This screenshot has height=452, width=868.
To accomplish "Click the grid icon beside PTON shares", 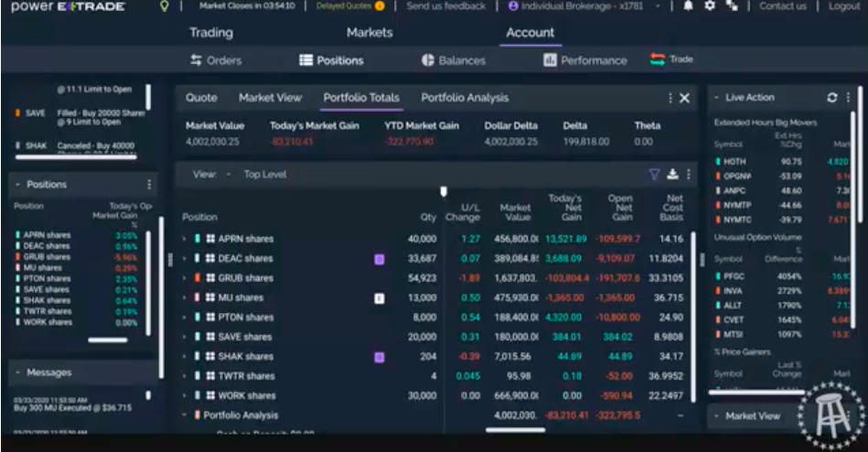I will pos(210,317).
